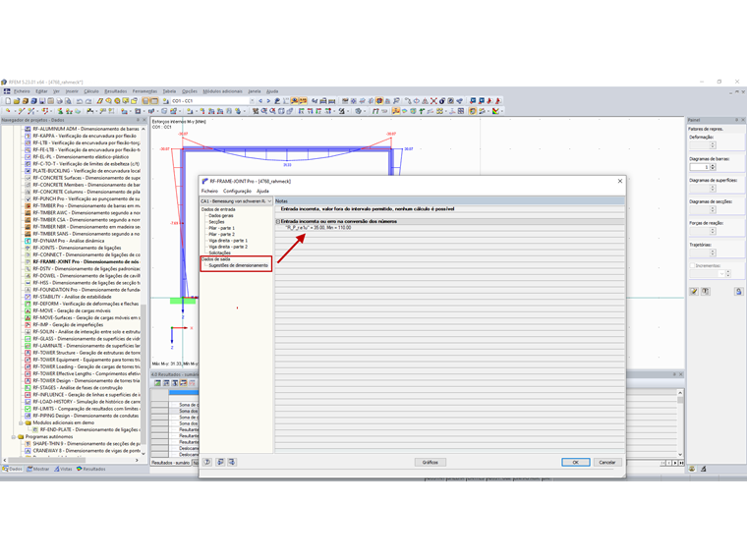Go to previous load case arrow
Image resolution: width=747 pixels, height=560 pixels.
pos(260,101)
